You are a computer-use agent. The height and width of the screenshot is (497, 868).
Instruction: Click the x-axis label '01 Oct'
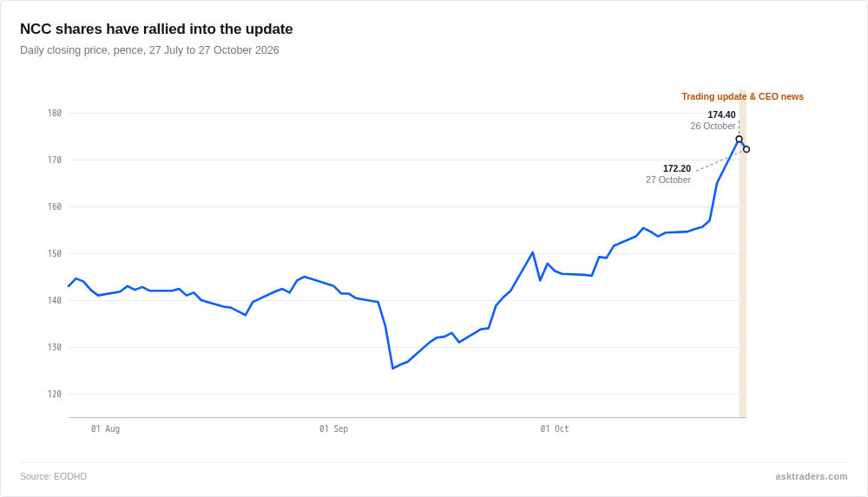coord(554,428)
